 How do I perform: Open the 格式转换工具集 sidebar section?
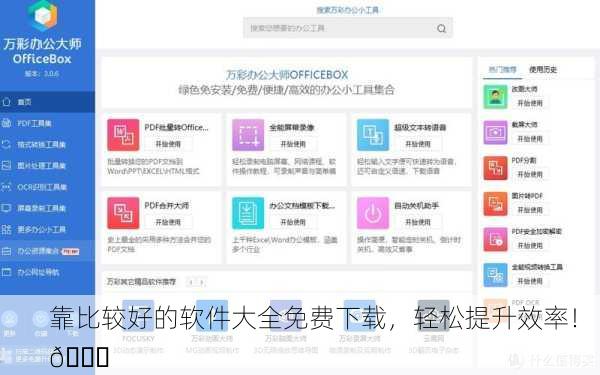[47, 145]
